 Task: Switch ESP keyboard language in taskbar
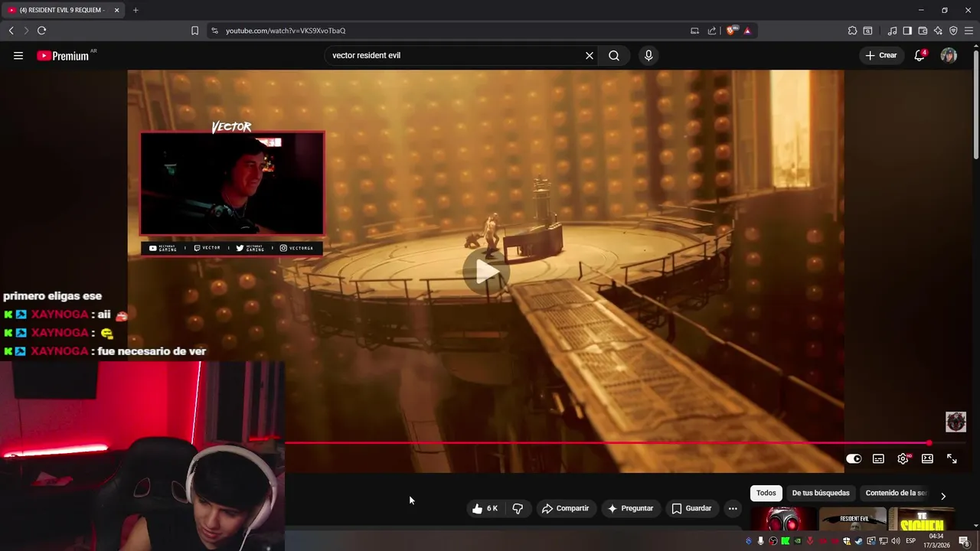911,541
